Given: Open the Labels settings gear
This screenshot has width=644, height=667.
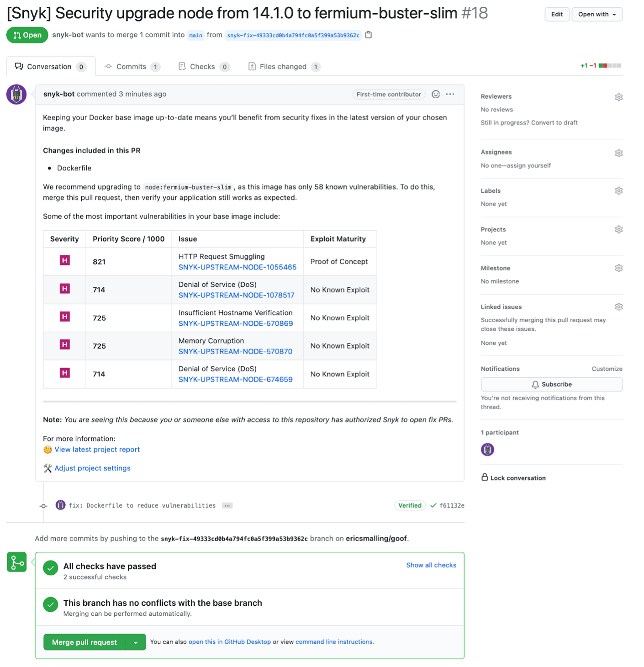Looking at the screenshot, I should click(619, 191).
